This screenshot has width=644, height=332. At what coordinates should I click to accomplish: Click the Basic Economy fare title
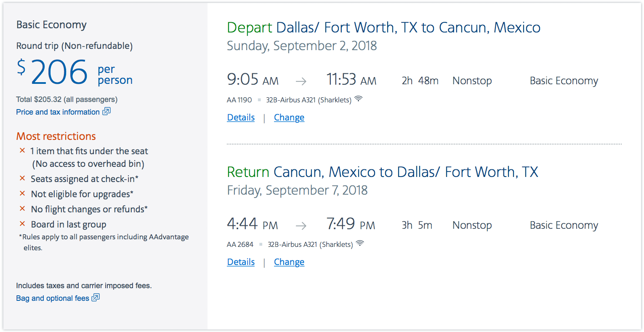(51, 25)
